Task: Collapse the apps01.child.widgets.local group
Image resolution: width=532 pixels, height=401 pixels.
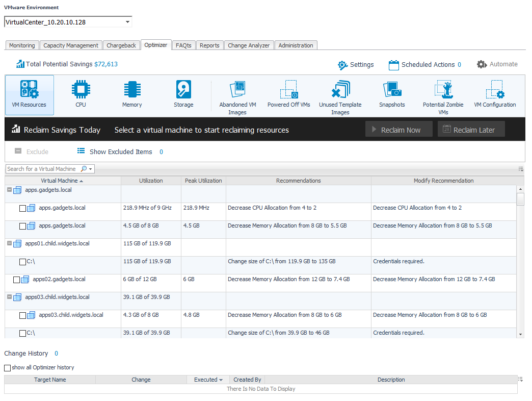Action: click(10, 243)
